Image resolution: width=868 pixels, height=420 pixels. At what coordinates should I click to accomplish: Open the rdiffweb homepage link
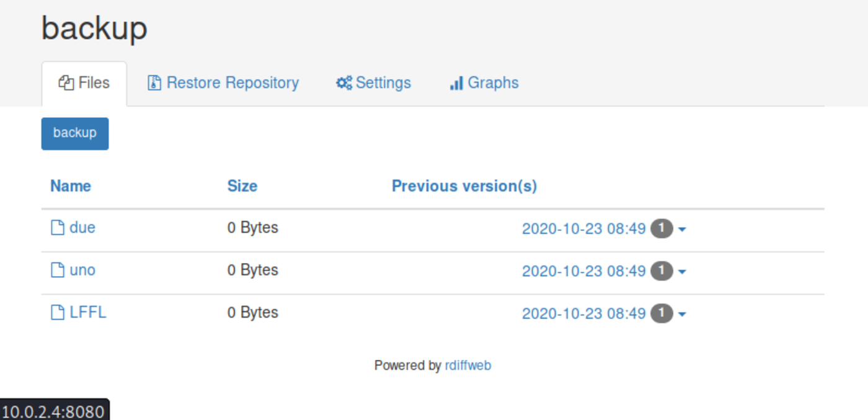468,365
